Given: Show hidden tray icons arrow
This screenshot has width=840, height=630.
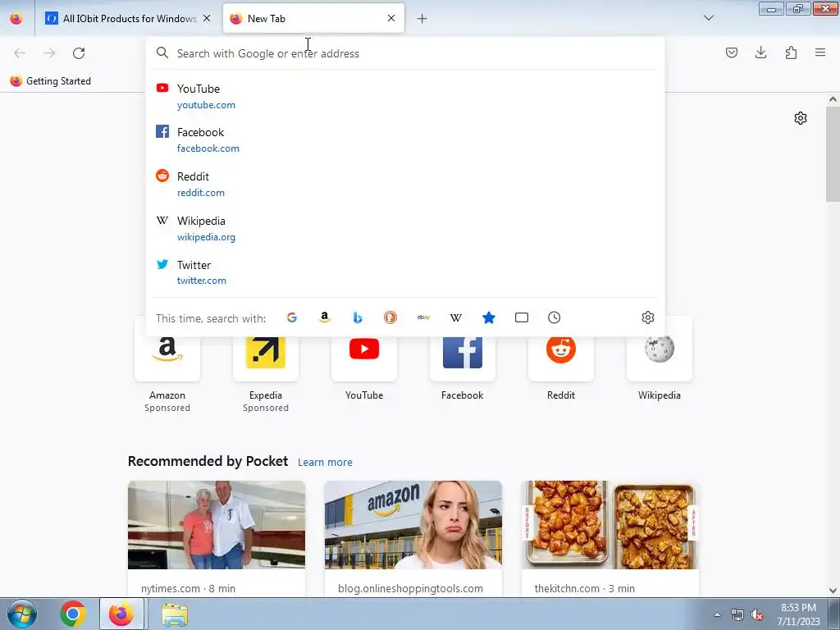Looking at the screenshot, I should pyautogui.click(x=717, y=615).
